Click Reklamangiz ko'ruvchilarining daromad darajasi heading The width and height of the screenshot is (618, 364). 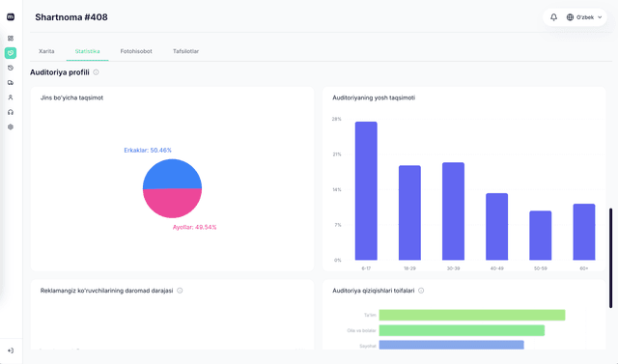click(106, 291)
